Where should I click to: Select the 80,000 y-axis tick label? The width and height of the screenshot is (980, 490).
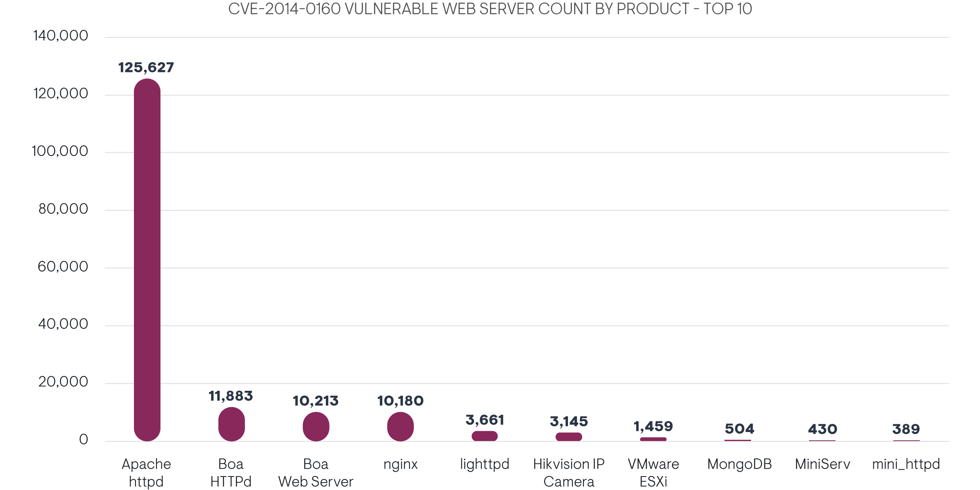click(63, 209)
